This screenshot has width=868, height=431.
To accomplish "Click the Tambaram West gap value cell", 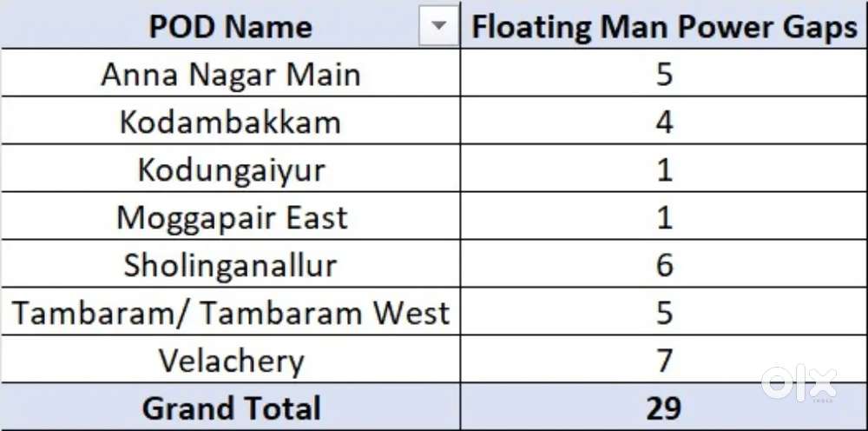I will 664,313.
